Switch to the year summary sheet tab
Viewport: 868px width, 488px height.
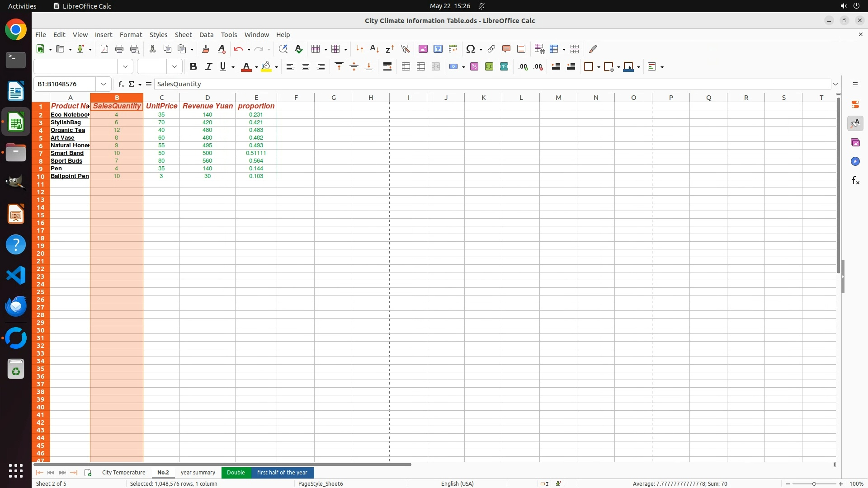pyautogui.click(x=198, y=473)
